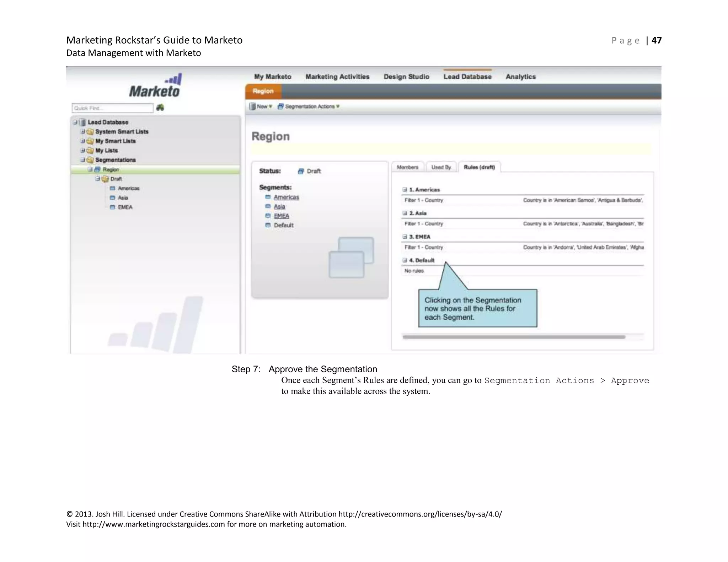Click the marketingrockstarguides.com URL
Viewport: 728px width, 562px height.
click(154, 524)
